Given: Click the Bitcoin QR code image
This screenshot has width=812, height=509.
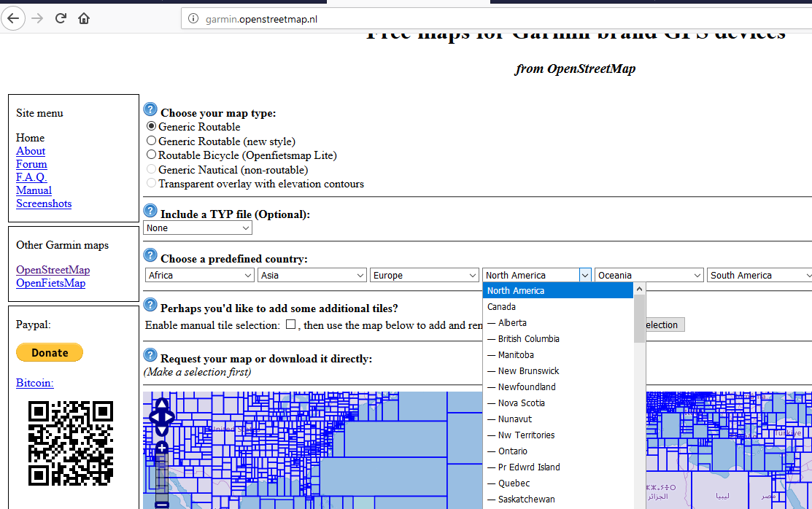Looking at the screenshot, I should tap(71, 443).
